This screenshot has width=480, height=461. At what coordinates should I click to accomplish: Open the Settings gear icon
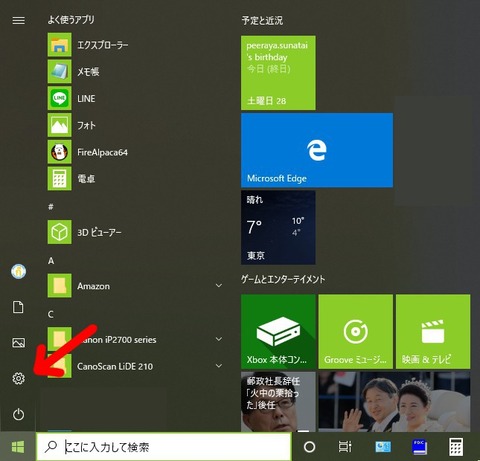[18, 378]
